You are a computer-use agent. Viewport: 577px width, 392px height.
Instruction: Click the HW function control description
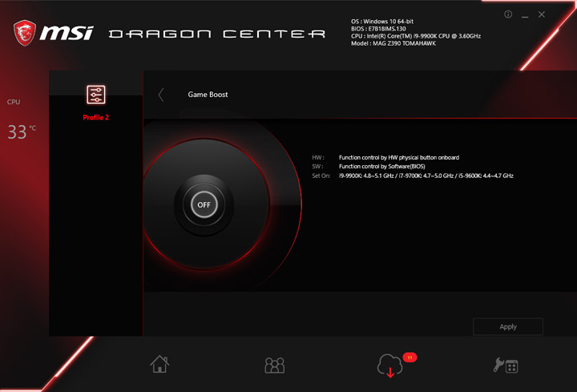[399, 158]
